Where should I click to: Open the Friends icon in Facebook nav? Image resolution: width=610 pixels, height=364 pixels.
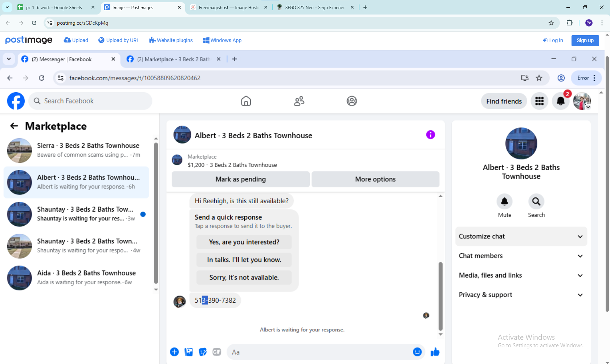point(299,101)
